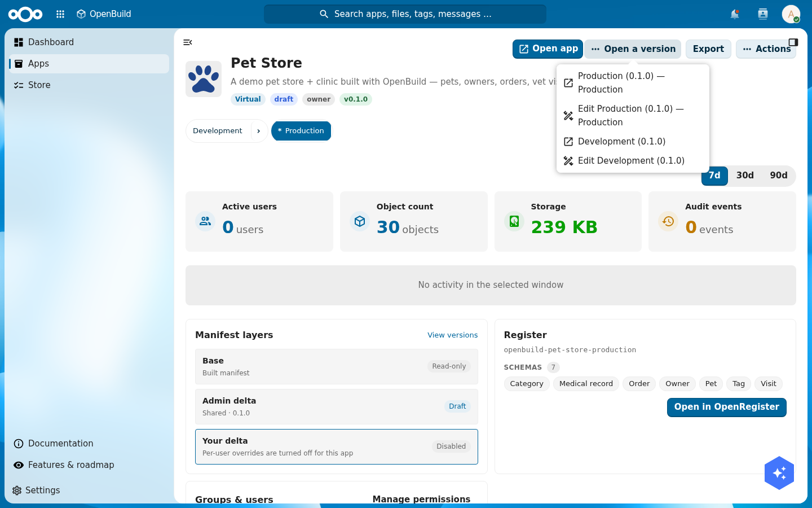812x508 pixels.
Task: Open notifications bell icon
Action: (x=735, y=14)
